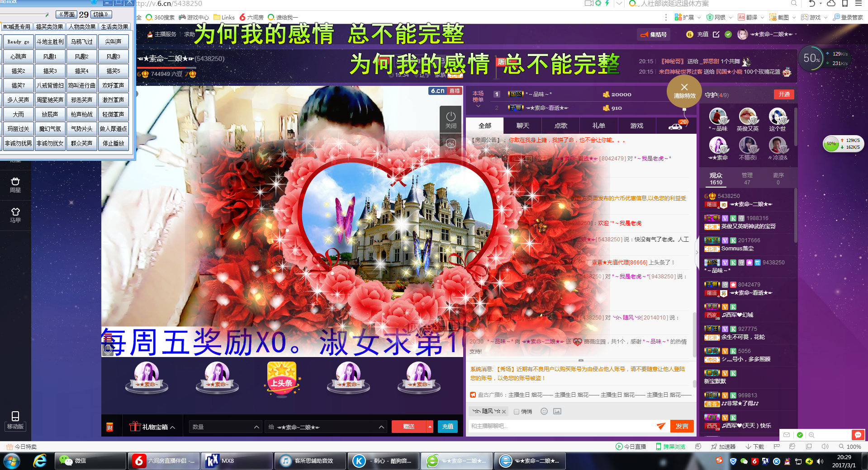Open the 微信 taskbar item
Image resolution: width=868 pixels, height=470 pixels.
[90, 461]
